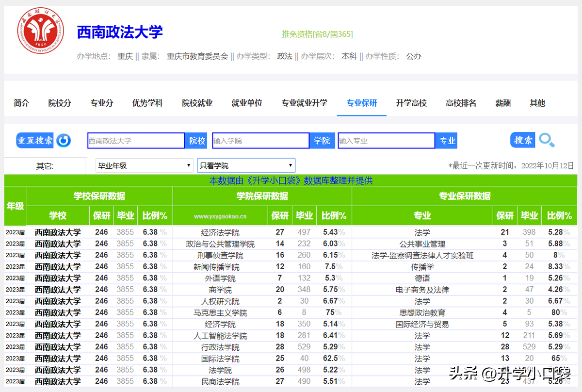Click the 电子商务及法律 major cell
Viewport: 582px width, 392px height.
pyautogui.click(x=422, y=290)
